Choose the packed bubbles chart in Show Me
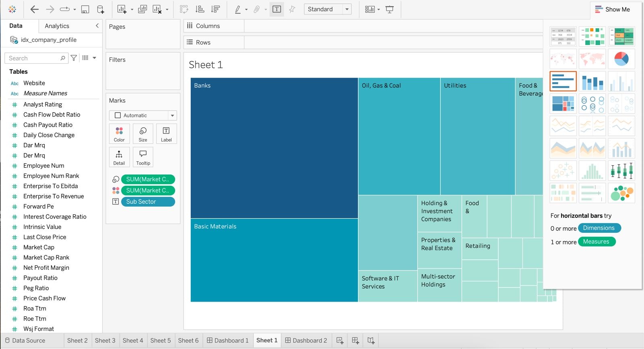The height and width of the screenshot is (349, 644). coord(621,193)
